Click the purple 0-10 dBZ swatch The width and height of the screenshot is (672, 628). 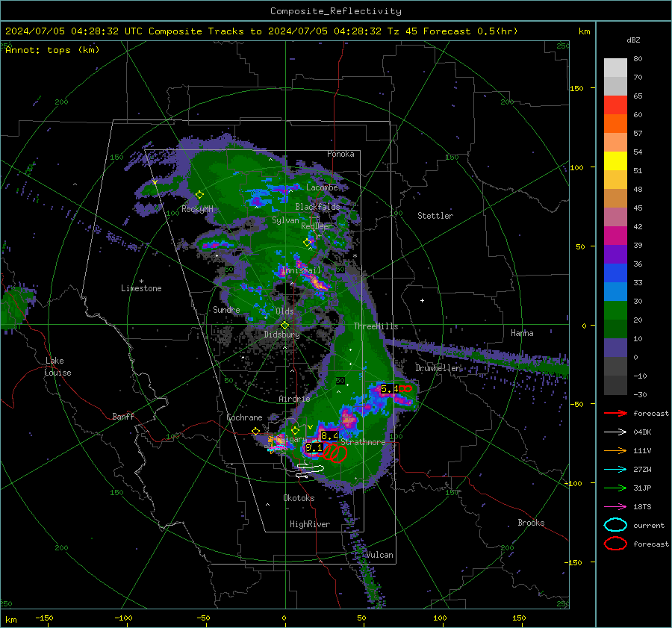click(615, 348)
